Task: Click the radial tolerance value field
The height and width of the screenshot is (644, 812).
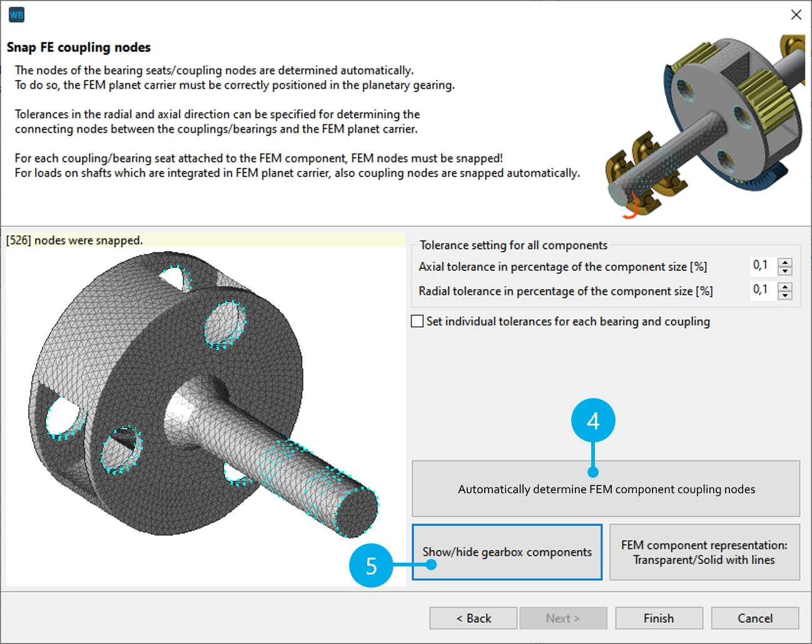Action: [x=762, y=290]
